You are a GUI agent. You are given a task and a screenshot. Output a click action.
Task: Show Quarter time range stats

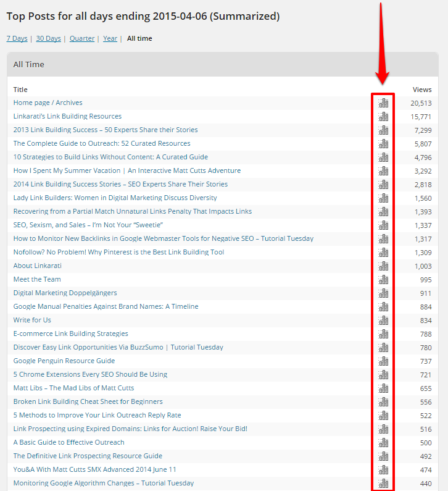(82, 38)
